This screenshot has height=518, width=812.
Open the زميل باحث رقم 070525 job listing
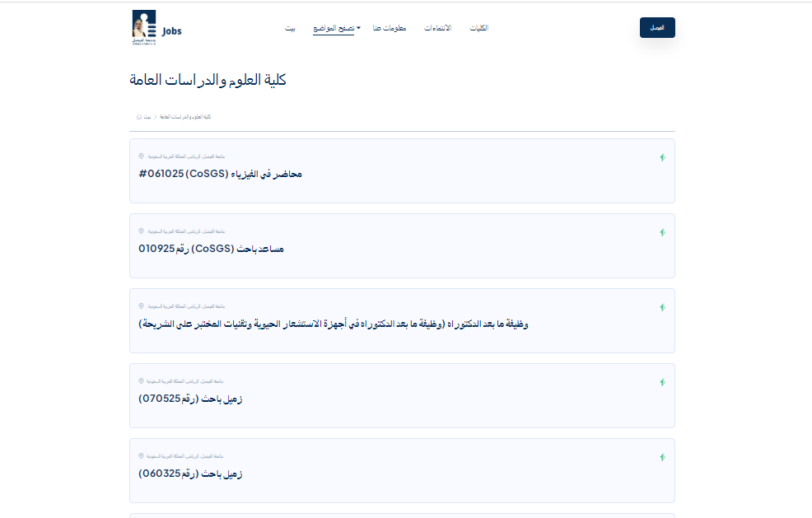click(x=190, y=399)
